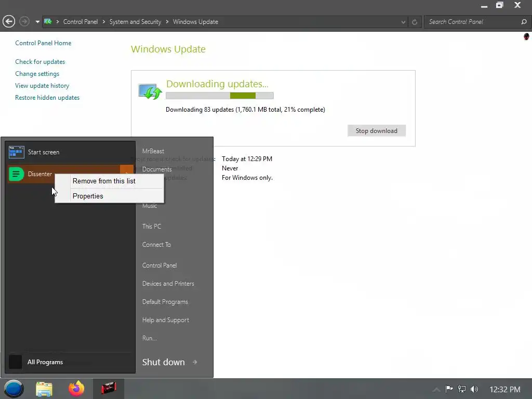Open Documents from Start menu
532x399 pixels.
(157, 169)
